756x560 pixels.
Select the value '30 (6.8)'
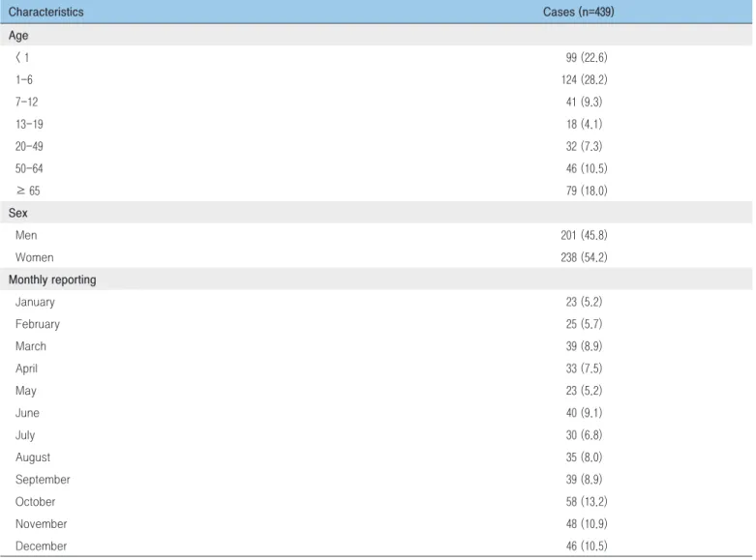(x=584, y=435)
